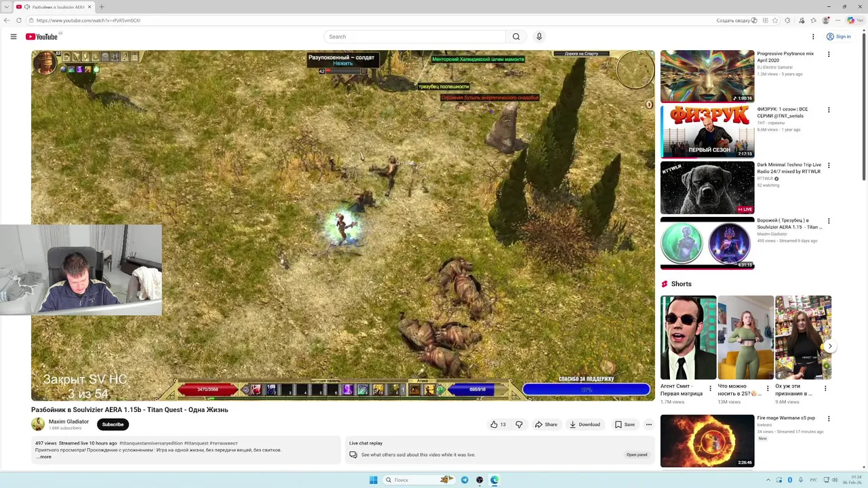Open options for Что можно носить short
This screenshot has height=488, width=868.
pos(768,388)
